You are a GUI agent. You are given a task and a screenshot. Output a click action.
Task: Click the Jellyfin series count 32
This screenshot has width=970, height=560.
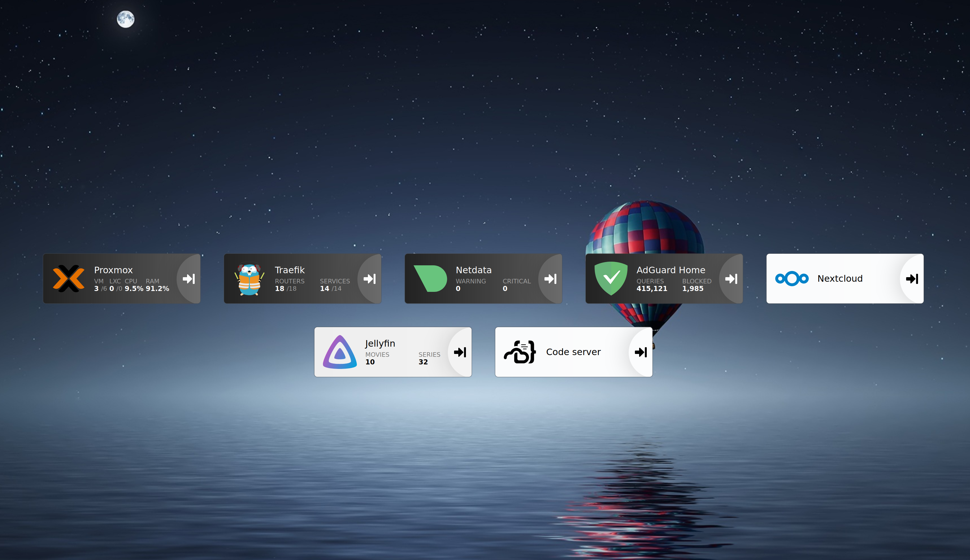(423, 362)
